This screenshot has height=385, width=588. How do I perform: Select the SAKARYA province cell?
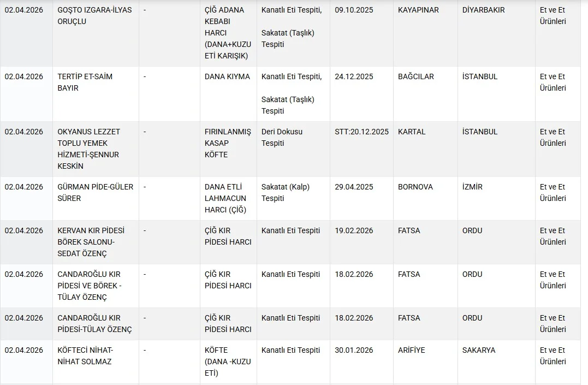click(479, 350)
